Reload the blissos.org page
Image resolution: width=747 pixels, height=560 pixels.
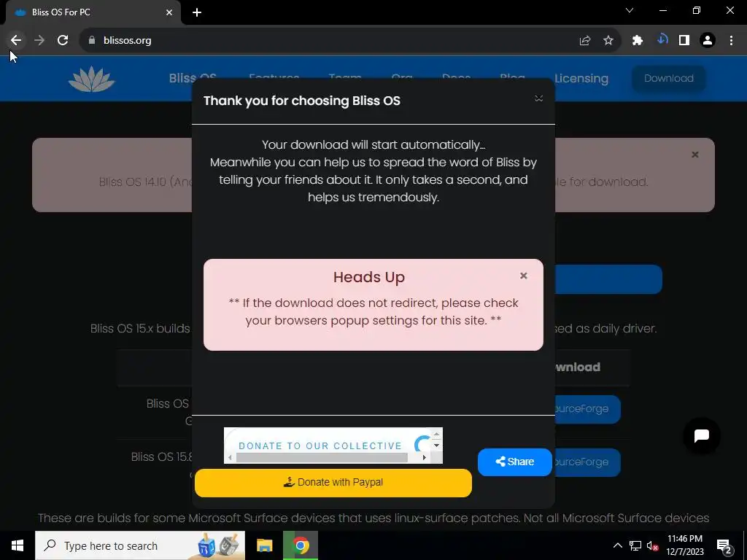[x=63, y=41]
